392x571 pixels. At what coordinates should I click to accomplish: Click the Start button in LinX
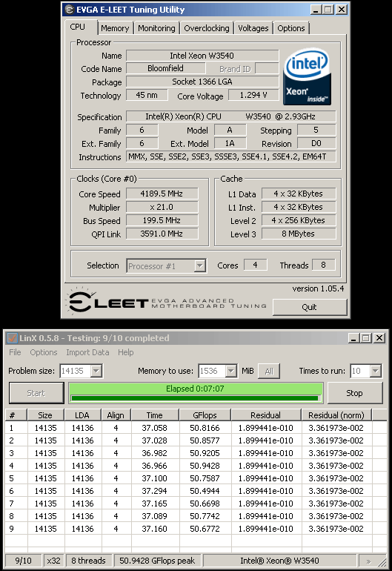point(36,393)
